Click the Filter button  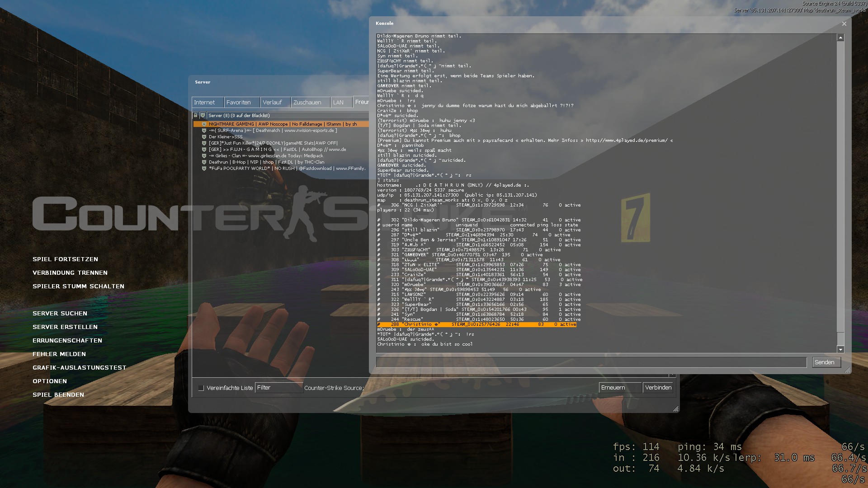[x=278, y=388]
